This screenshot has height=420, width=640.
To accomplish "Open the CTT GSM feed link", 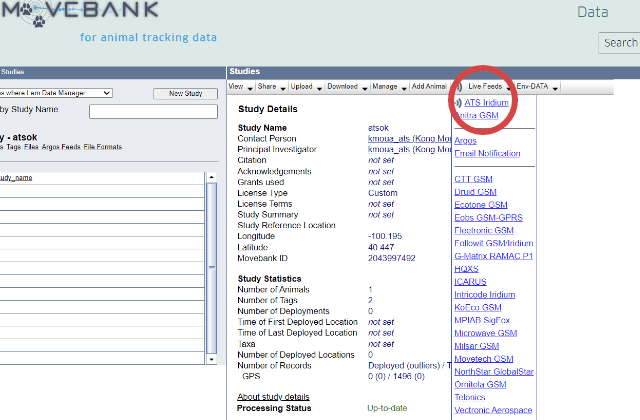I will (473, 179).
